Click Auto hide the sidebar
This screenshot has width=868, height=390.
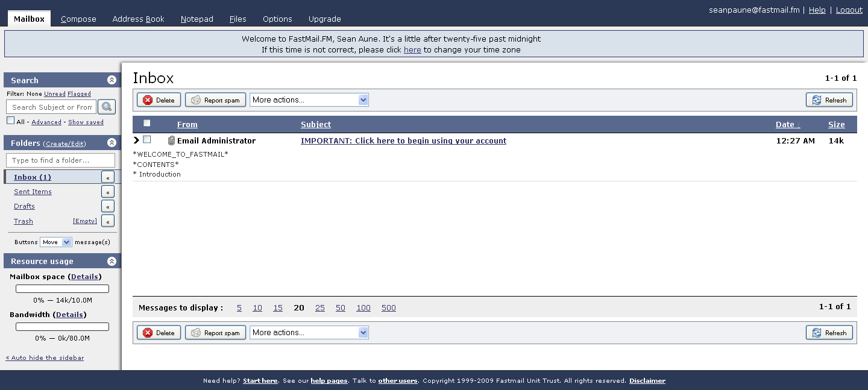(45, 358)
